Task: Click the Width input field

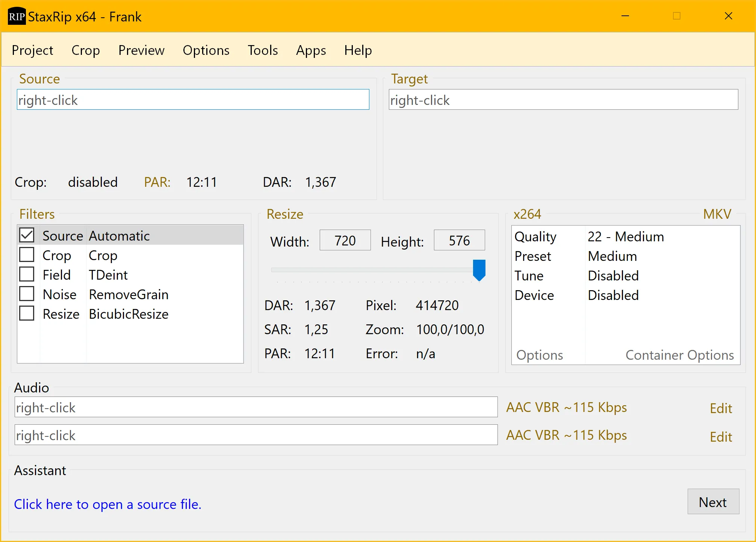Action: [345, 240]
